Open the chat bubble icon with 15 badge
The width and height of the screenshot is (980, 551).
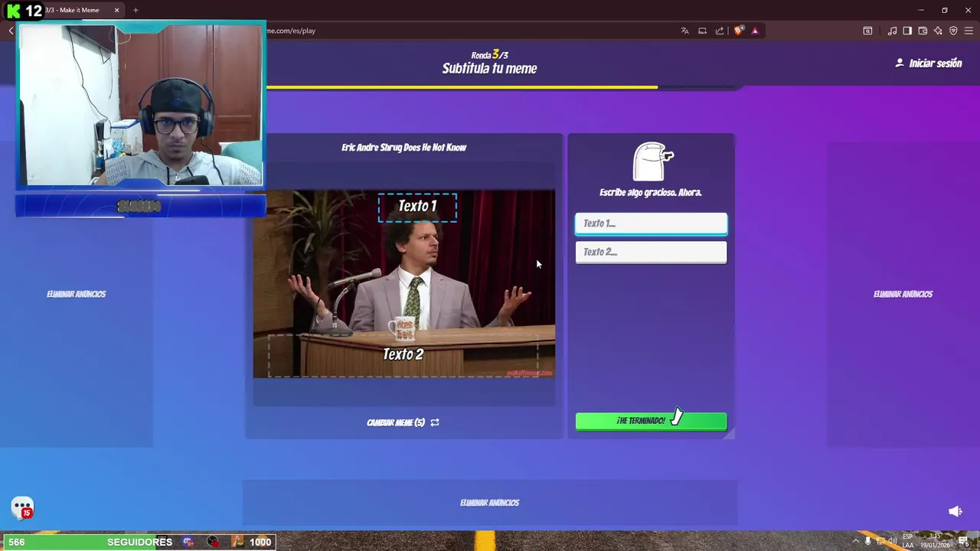22,507
